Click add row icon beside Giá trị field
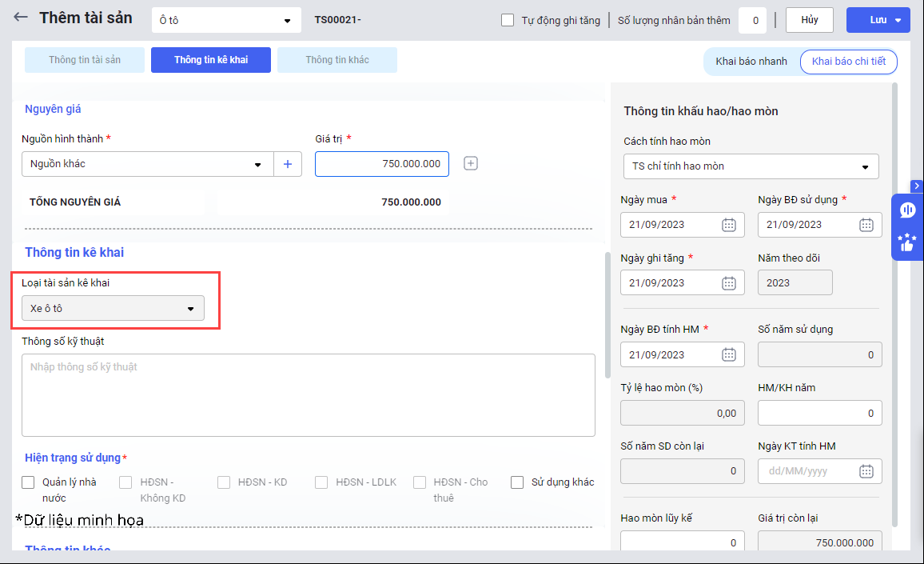The height and width of the screenshot is (564, 924). tap(471, 164)
